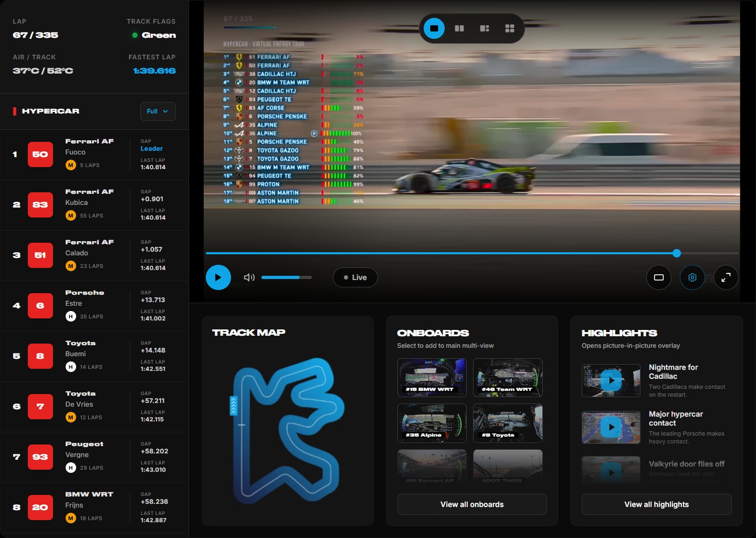Add the #15 BMW WRT onboard

point(432,377)
